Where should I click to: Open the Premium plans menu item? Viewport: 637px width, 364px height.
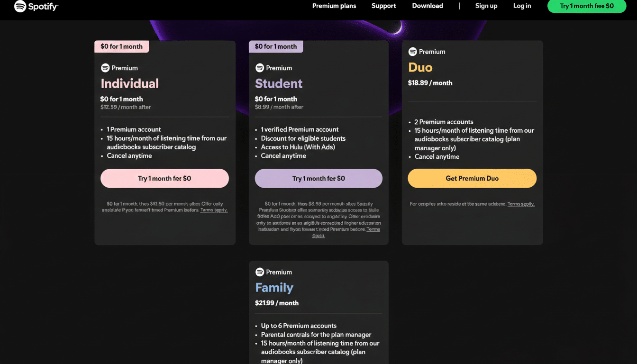tap(334, 6)
